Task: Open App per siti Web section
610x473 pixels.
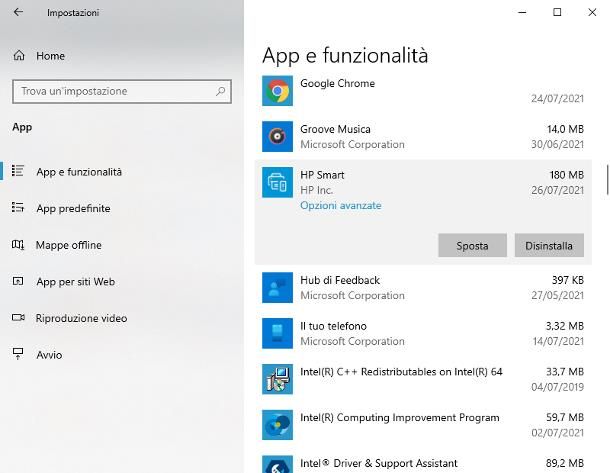Action: pos(75,282)
